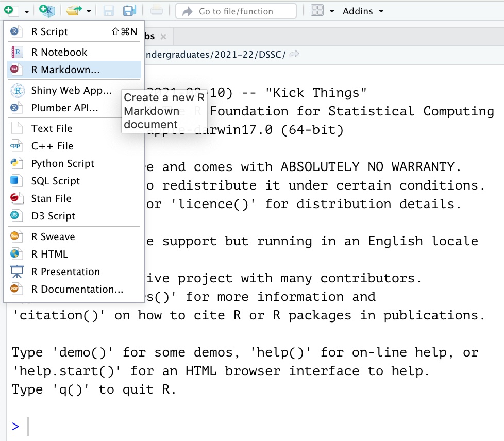Select the Stan File option
This screenshot has width=504, height=441.
(x=51, y=198)
